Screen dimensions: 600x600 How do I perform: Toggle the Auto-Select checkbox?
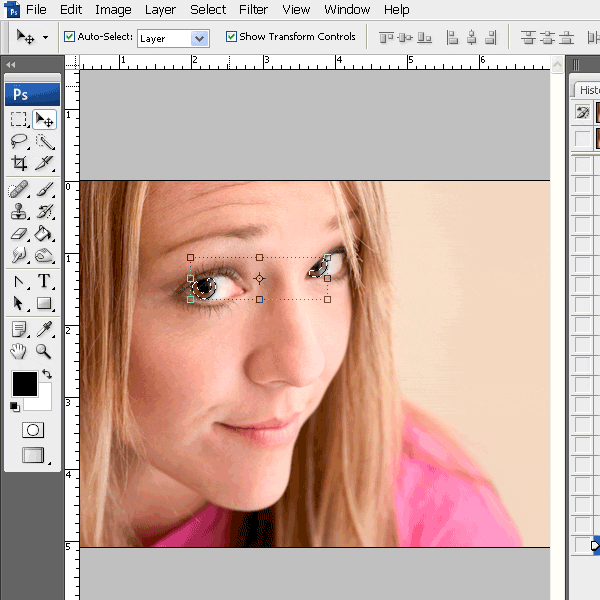coord(69,37)
